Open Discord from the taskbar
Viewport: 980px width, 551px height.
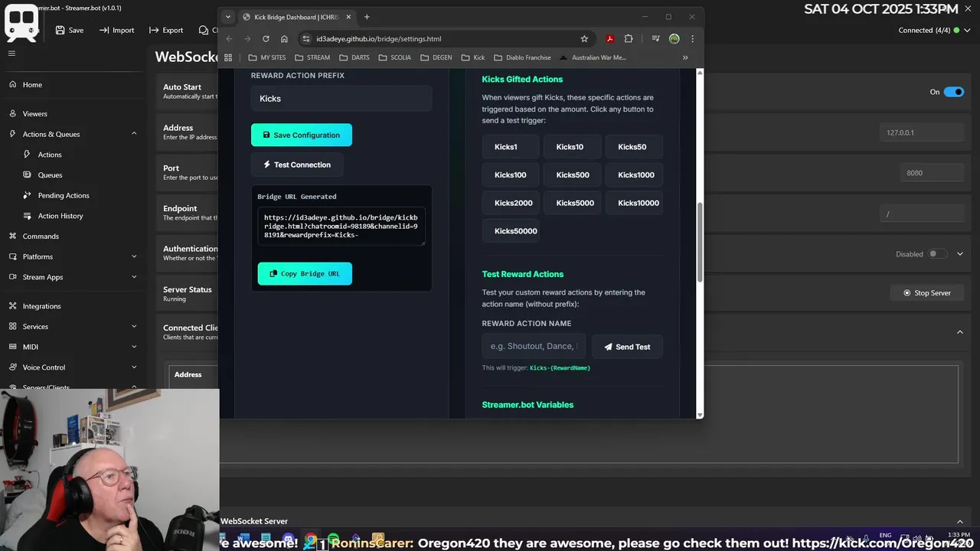[x=288, y=540]
